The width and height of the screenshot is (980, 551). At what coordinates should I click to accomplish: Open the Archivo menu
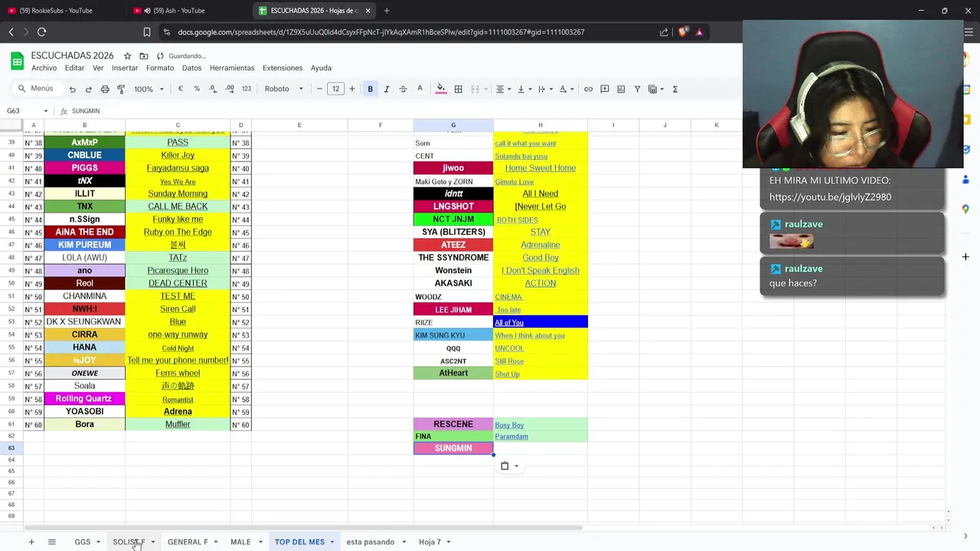[x=44, y=68]
